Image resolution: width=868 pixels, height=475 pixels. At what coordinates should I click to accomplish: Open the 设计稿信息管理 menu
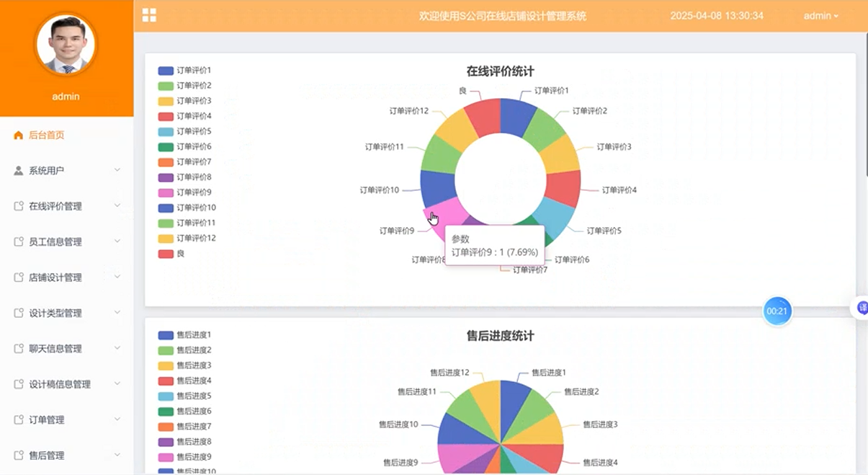(66, 384)
